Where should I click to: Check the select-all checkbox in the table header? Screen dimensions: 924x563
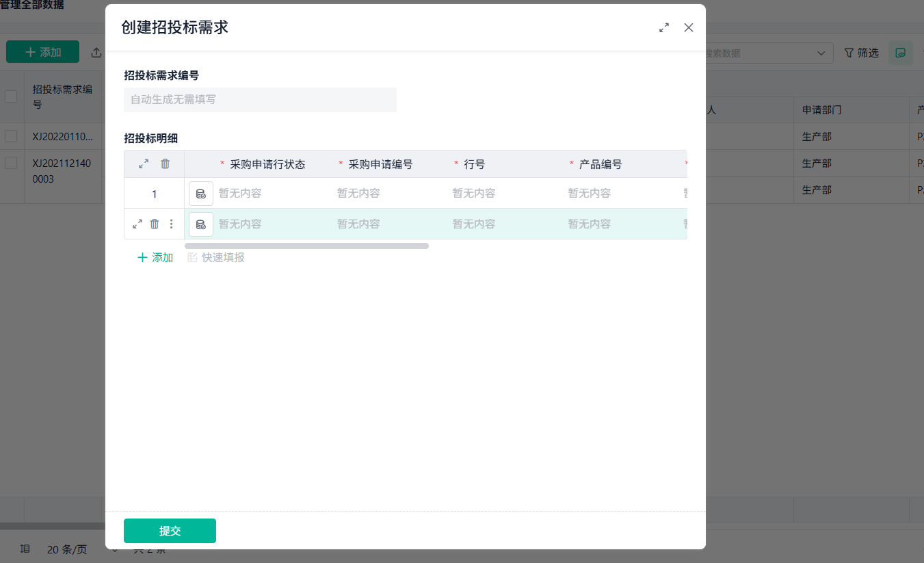(11, 96)
